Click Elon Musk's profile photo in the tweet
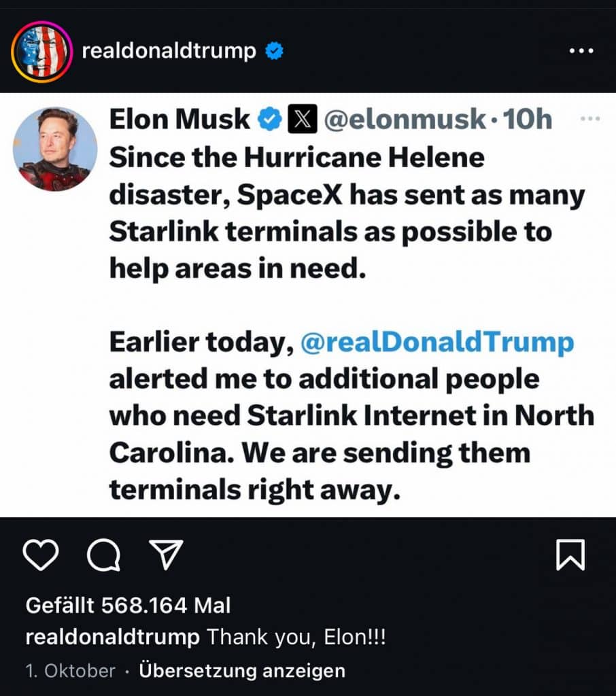The height and width of the screenshot is (696, 616). click(x=55, y=149)
